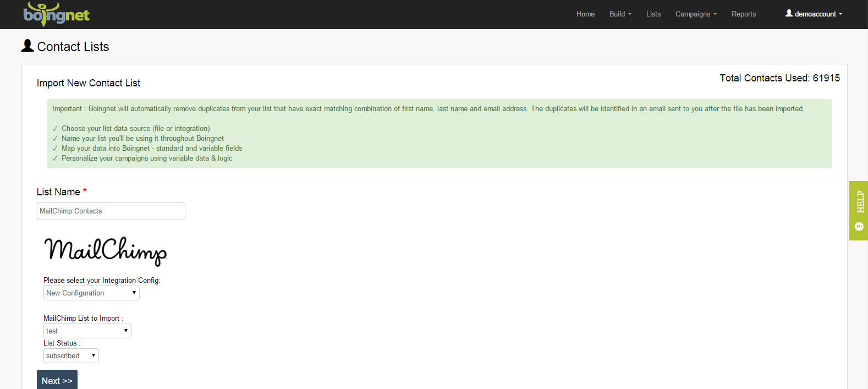Image resolution: width=868 pixels, height=389 pixels.
Task: Click the Total Contacts Used: 61915 text
Action: point(780,78)
